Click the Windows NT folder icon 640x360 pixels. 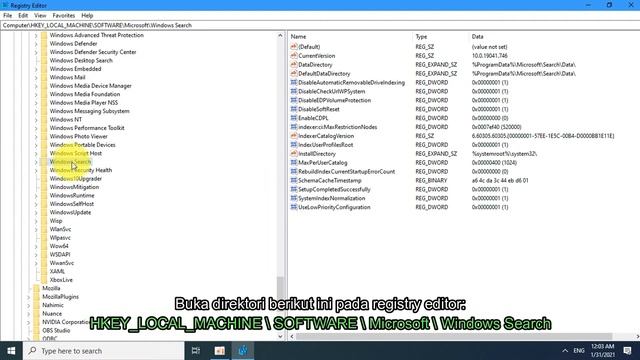[44, 120]
